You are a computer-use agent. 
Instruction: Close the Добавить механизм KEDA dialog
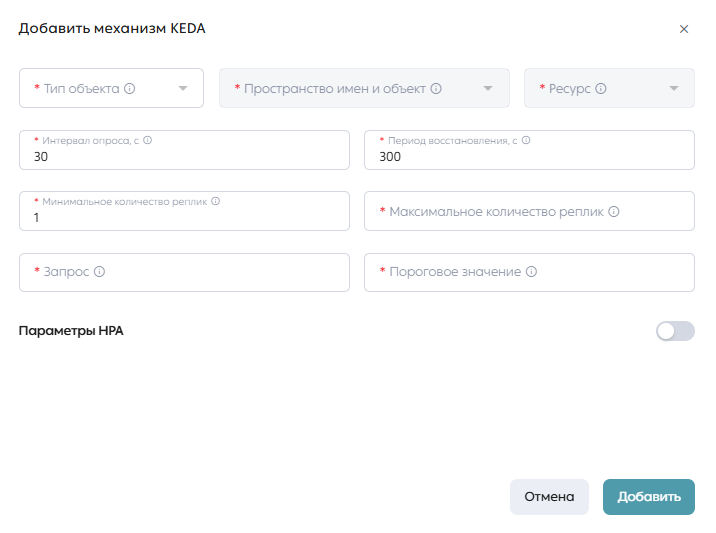coord(684,29)
